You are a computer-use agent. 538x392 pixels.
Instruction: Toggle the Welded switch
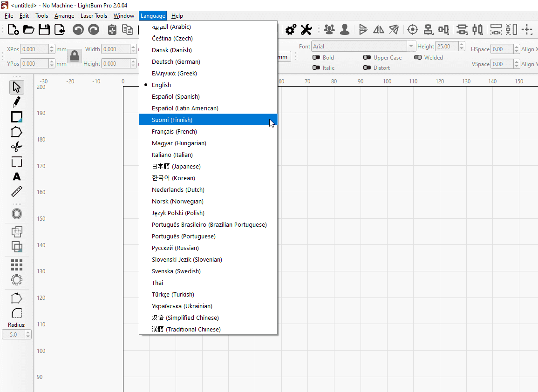tap(417, 58)
